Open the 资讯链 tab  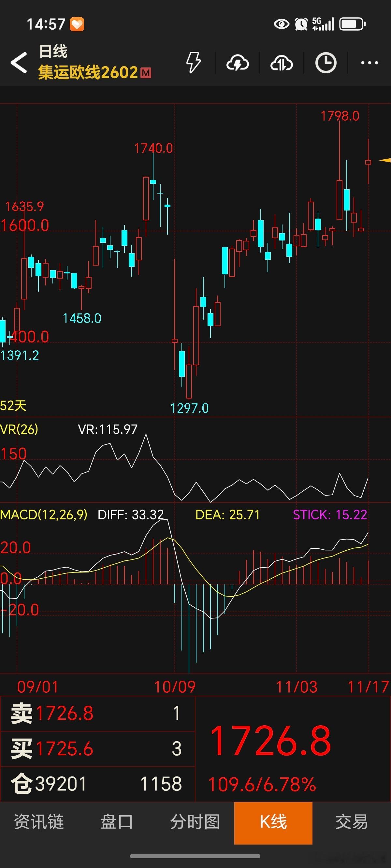[x=39, y=822]
